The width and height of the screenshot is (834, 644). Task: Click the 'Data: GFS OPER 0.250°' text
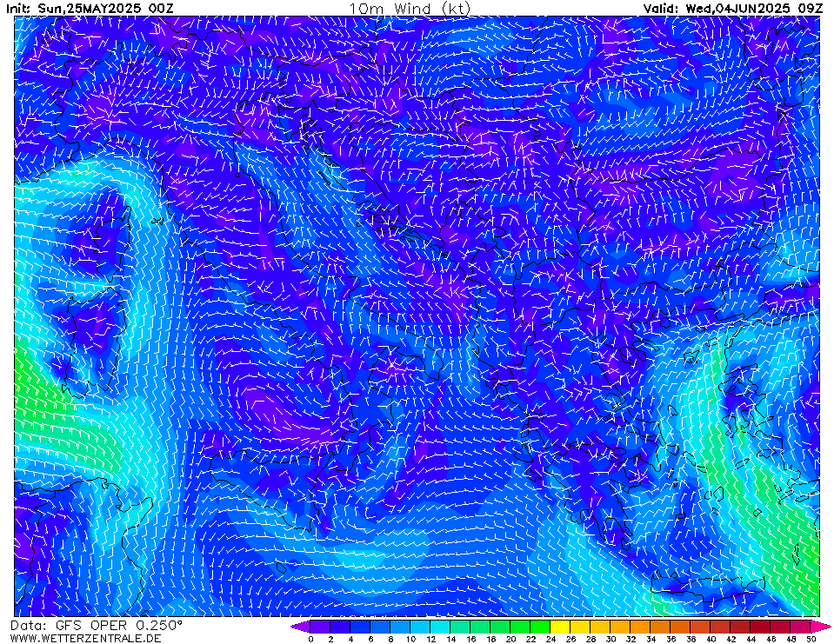[97, 626]
